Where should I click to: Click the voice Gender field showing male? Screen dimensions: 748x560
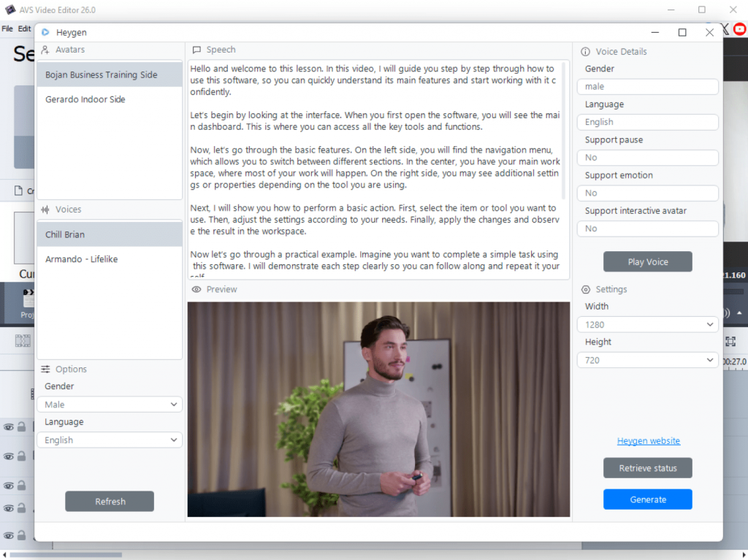[647, 86]
